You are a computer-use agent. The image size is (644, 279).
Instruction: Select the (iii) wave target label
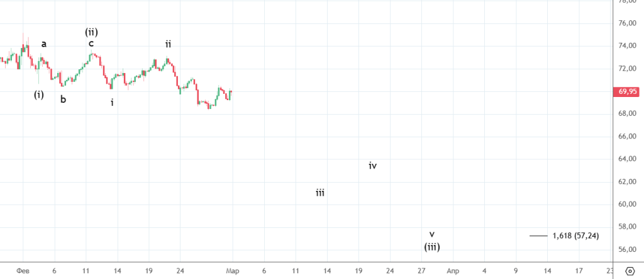[x=431, y=246]
